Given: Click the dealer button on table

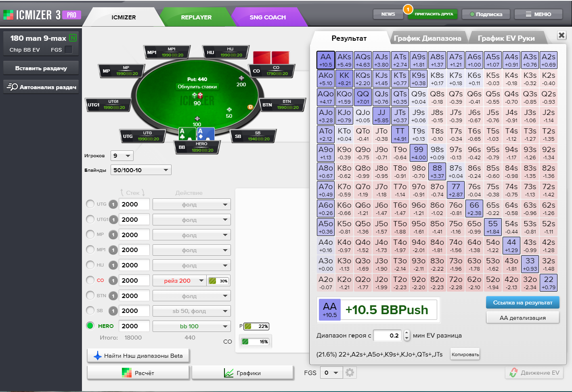Looking at the screenshot, I should 250,107.
